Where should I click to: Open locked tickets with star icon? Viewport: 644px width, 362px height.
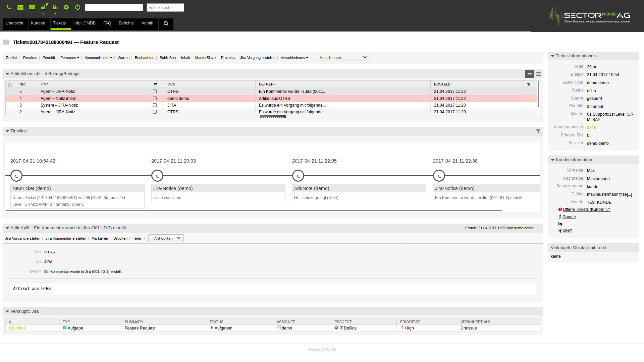[44, 6]
